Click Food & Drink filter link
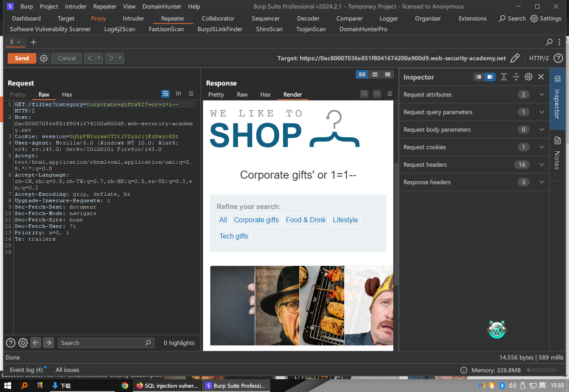The image size is (569, 392). click(x=306, y=220)
